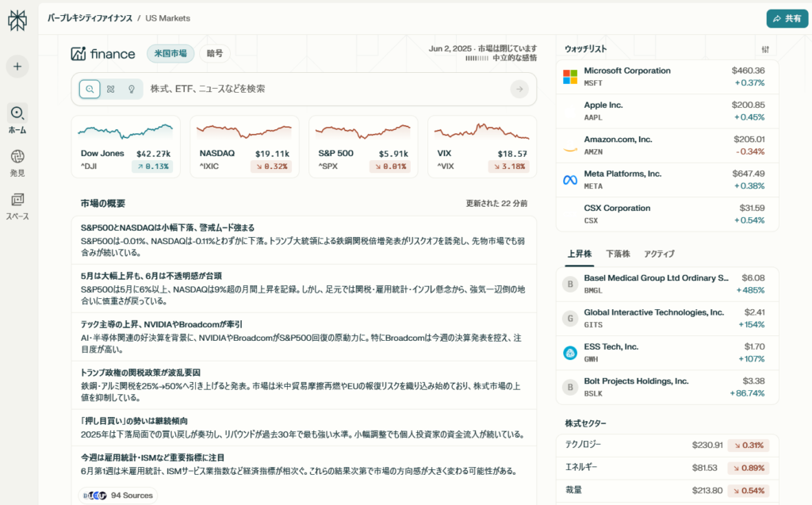Click VIX 3.18% change badge
This screenshot has height=505, width=812.
[508, 166]
